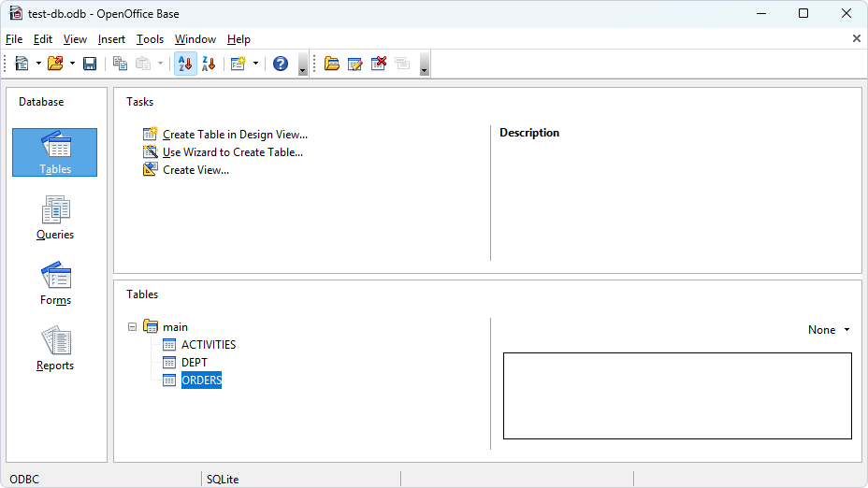The height and width of the screenshot is (488, 868).
Task: Select the DEPT table
Action: pyautogui.click(x=195, y=363)
